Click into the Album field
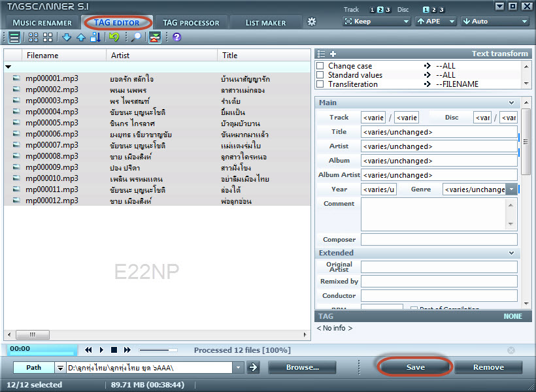This screenshot has height=392, width=536. (x=439, y=161)
